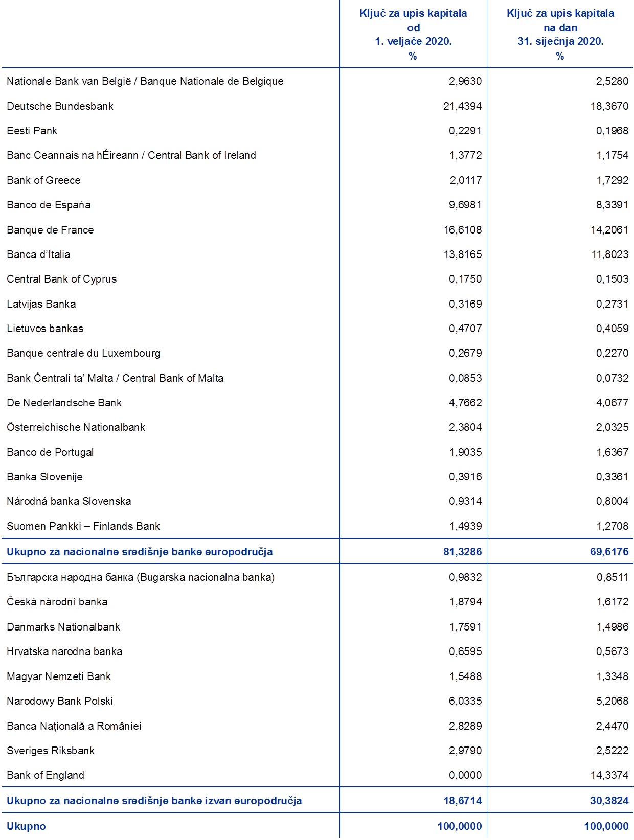
Task: Click the Banco de Portugal value 1,6367
Action: coord(612,452)
